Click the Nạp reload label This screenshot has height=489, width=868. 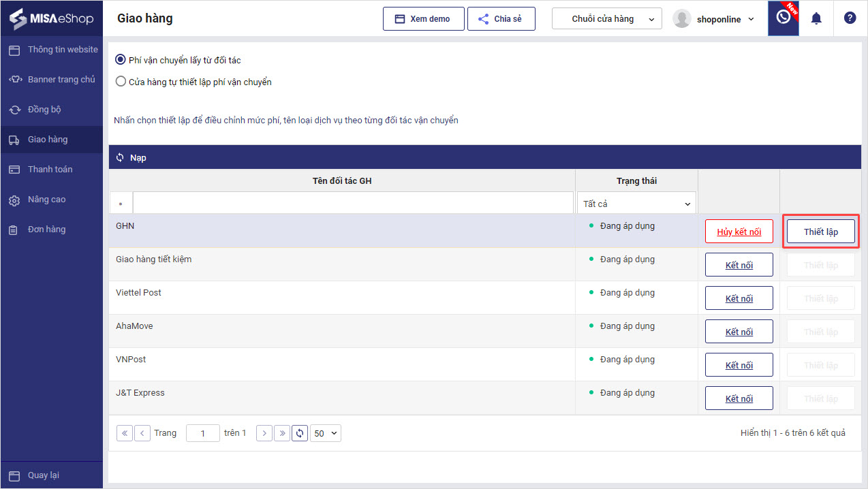138,157
